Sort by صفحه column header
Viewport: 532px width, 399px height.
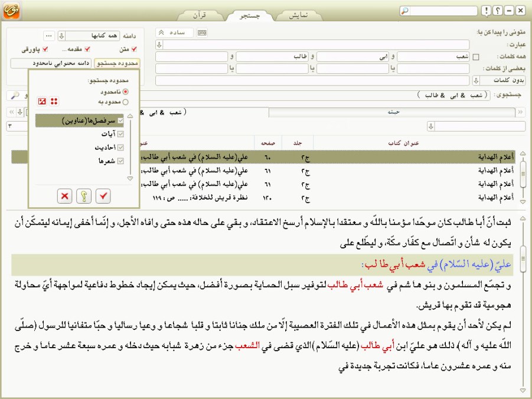click(x=267, y=143)
